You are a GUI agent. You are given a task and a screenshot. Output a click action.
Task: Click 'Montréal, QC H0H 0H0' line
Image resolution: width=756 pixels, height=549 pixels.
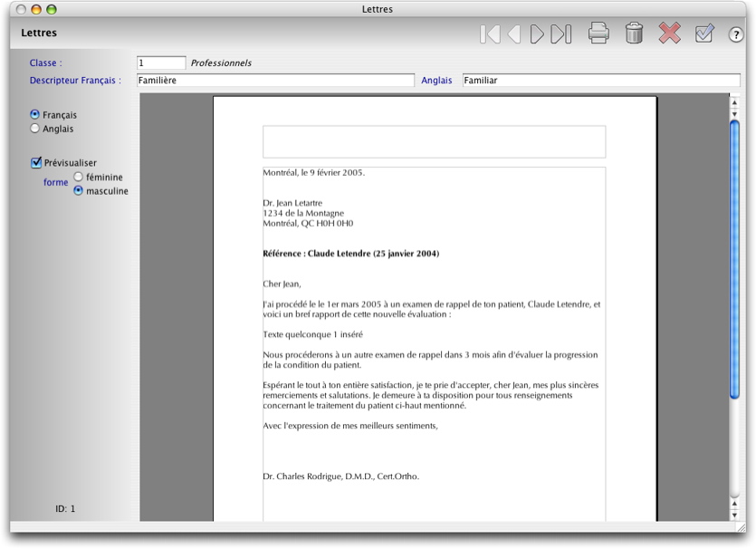click(x=308, y=224)
